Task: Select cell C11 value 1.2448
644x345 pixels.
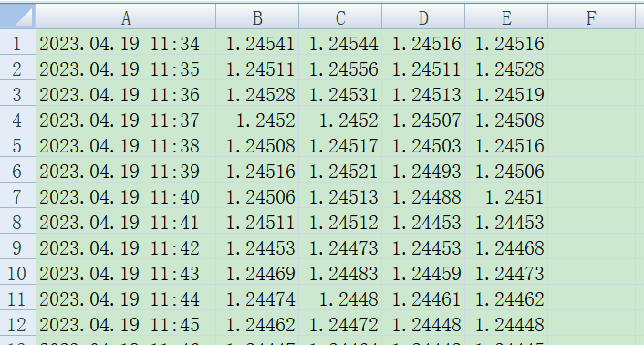Action: [x=340, y=298]
